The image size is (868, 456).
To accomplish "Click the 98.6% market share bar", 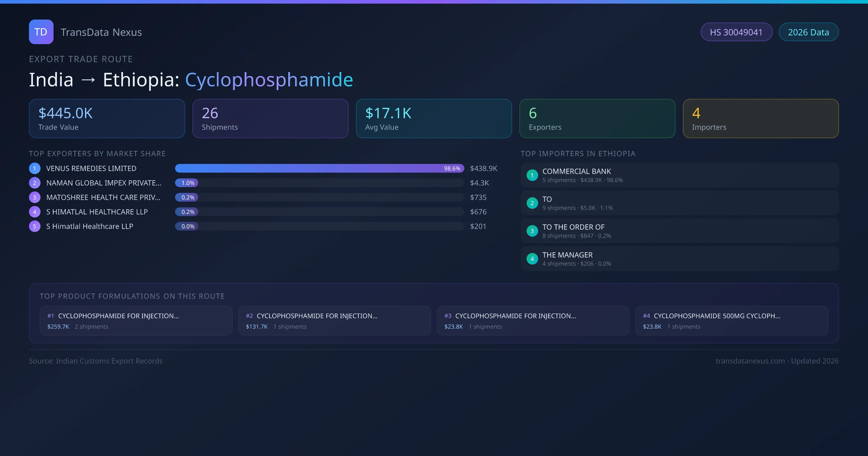I will pyautogui.click(x=319, y=168).
